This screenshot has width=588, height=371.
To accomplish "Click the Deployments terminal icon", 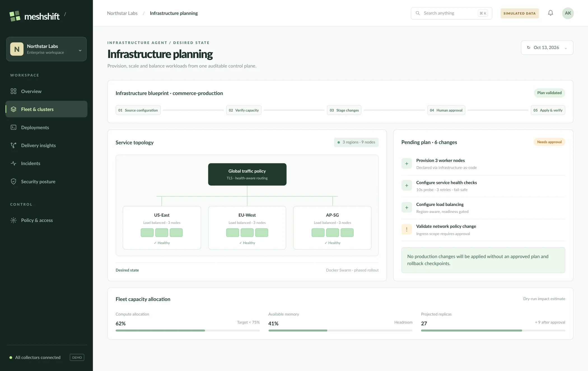I will 13,127.
